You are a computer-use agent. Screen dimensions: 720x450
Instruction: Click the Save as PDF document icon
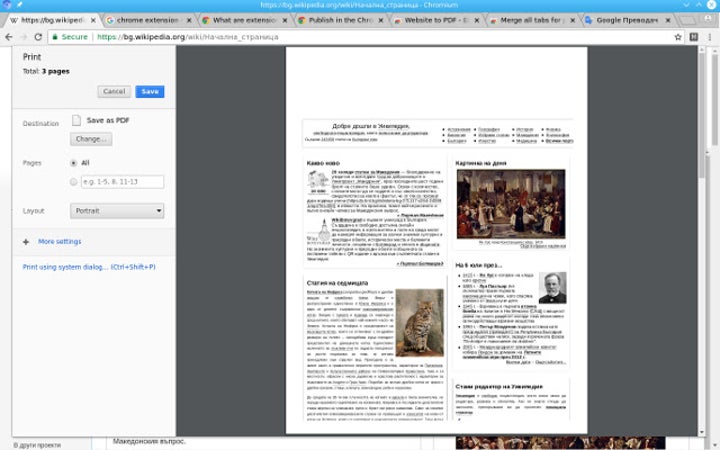tap(76, 120)
